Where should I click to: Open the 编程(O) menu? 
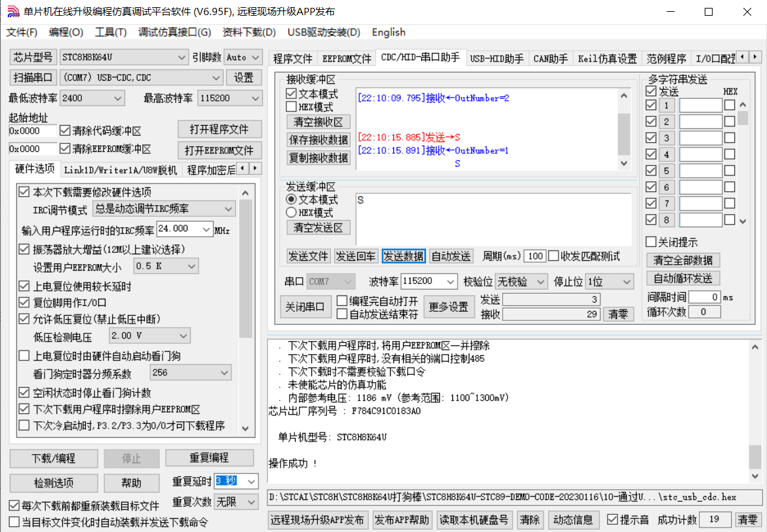tap(66, 32)
